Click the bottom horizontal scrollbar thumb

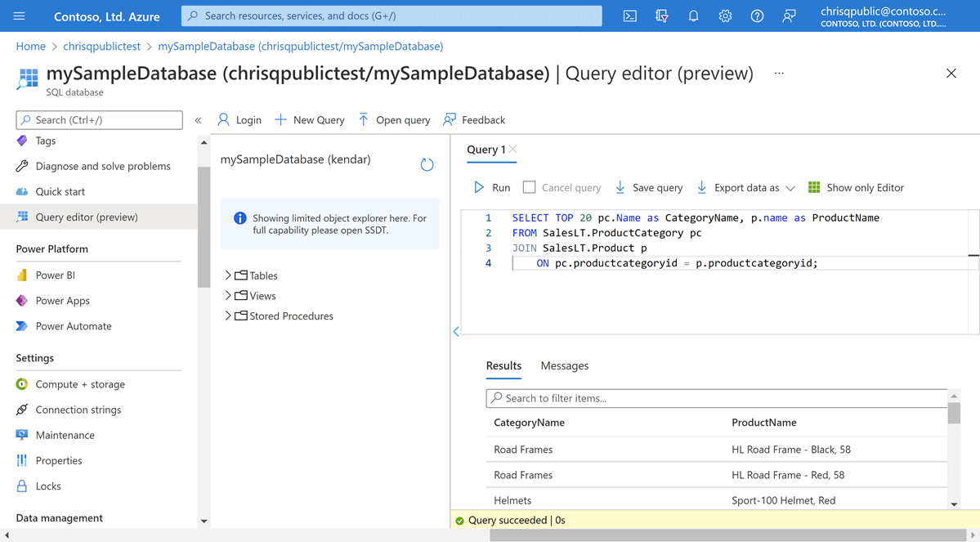[x=727, y=535]
